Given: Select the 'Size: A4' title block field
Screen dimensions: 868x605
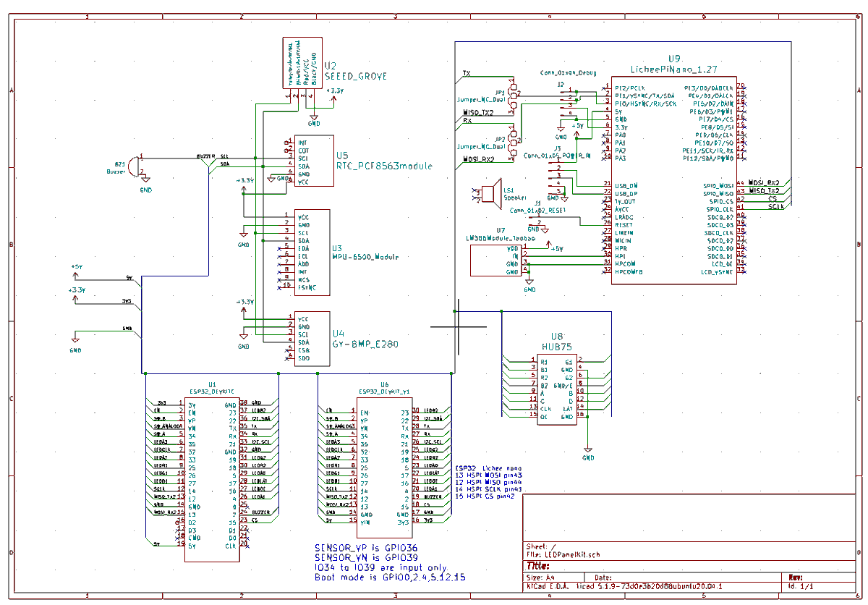Looking at the screenshot, I should (539, 578).
